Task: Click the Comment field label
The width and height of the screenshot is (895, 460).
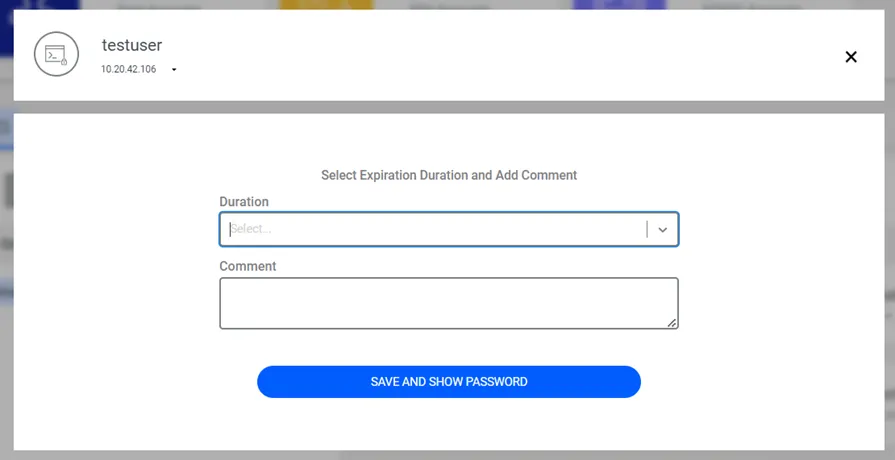Action: pyautogui.click(x=248, y=266)
